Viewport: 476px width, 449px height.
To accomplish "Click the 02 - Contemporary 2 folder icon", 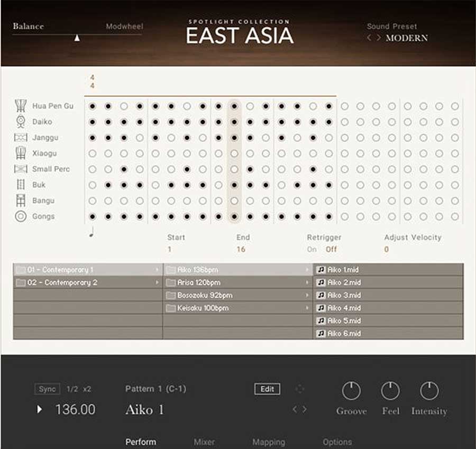I will 21,283.
